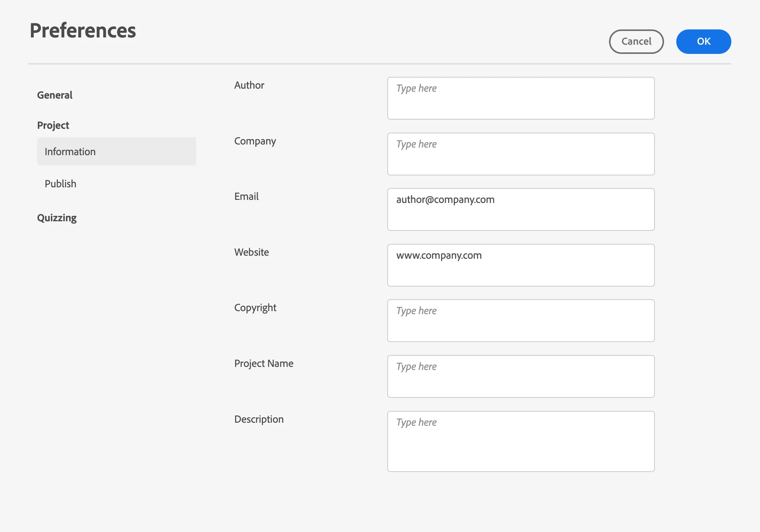Confirm preferences with the OK button
Screen dimensions: 760x532
tap(703, 42)
